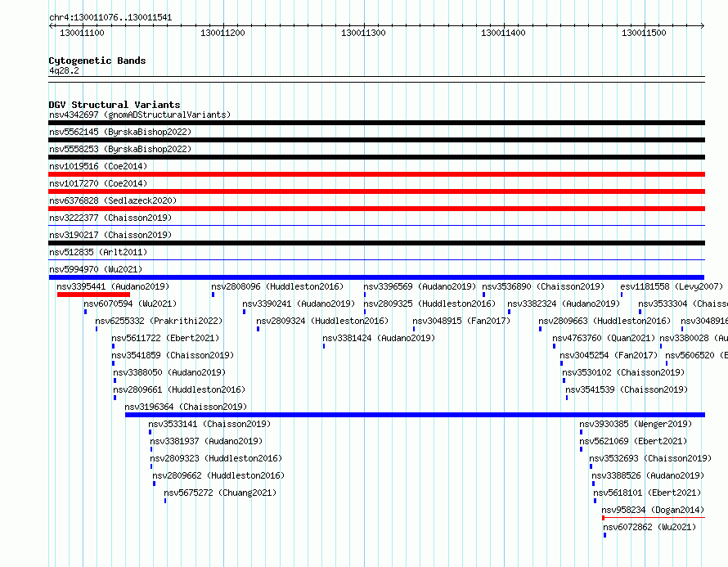The height and width of the screenshot is (567, 728).
Task: Click ruler position 130011100
Action: (x=82, y=33)
